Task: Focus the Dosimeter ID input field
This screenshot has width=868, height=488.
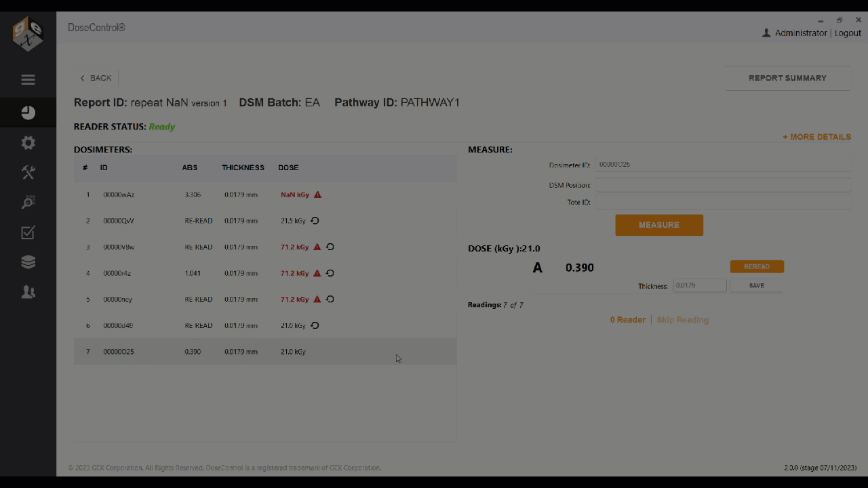Action: coord(723,165)
